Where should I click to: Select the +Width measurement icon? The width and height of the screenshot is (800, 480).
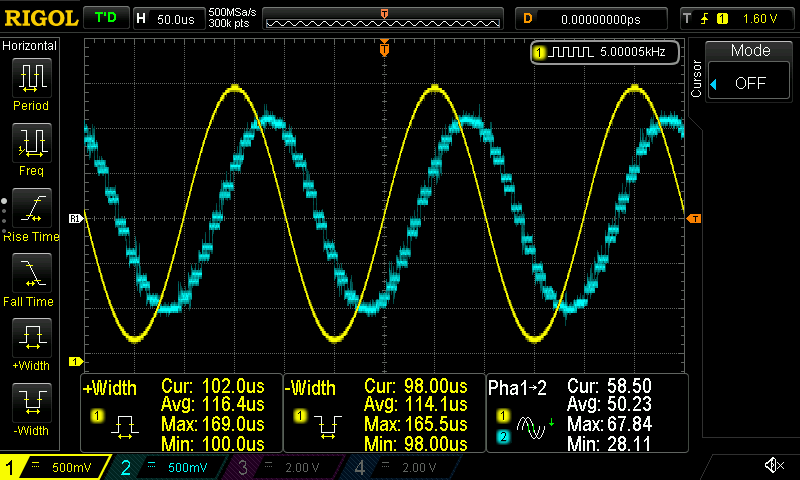[31, 340]
